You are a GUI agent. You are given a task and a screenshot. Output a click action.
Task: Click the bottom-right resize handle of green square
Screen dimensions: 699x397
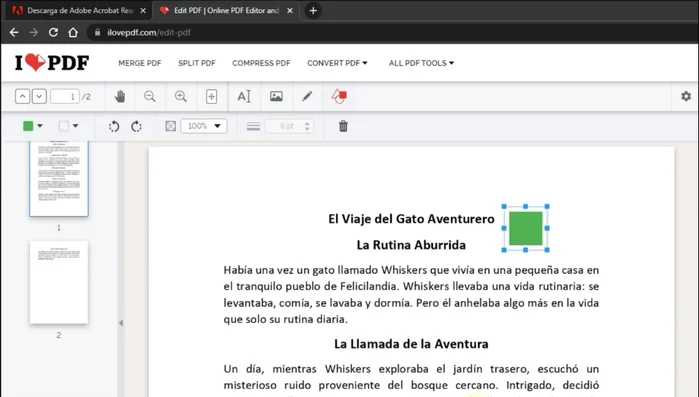point(547,250)
